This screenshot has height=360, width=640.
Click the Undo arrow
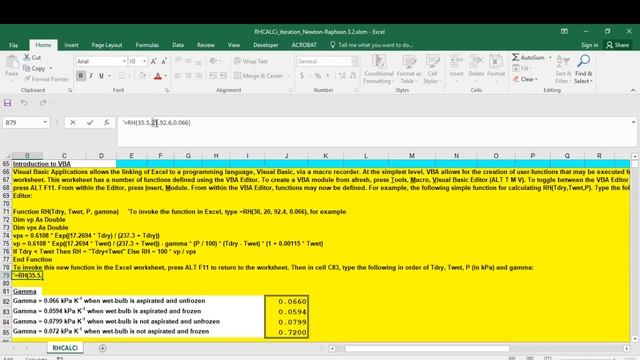click(x=24, y=103)
